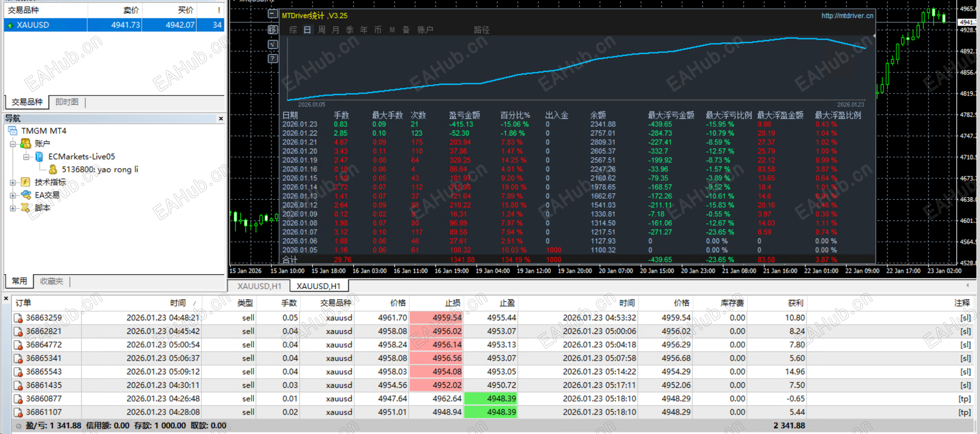Click the TMGM MT4 root icon
980x434 pixels.
tap(13, 131)
